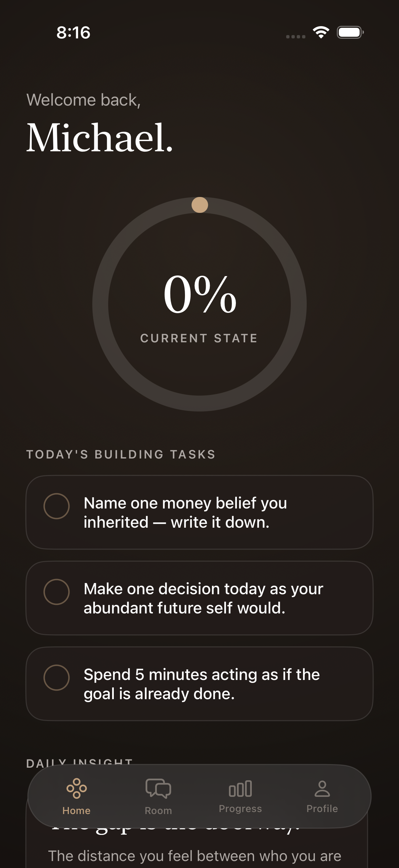
Task: Open the 'Name one money belief' task card
Action: (199, 512)
